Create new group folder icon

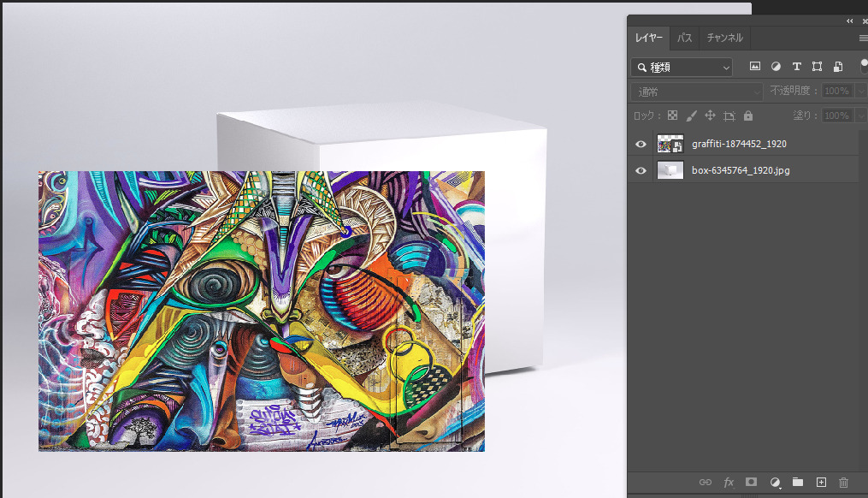[798, 482]
